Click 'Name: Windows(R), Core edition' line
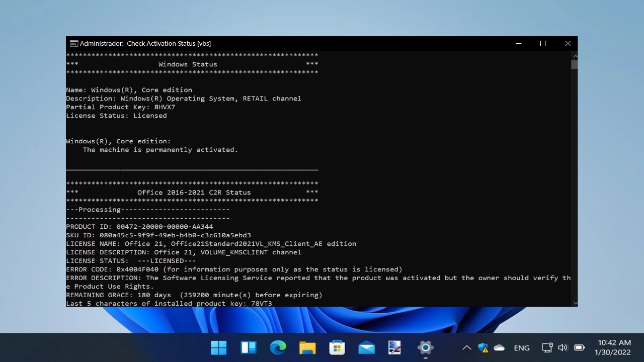The height and width of the screenshot is (362, 644). tap(129, 90)
